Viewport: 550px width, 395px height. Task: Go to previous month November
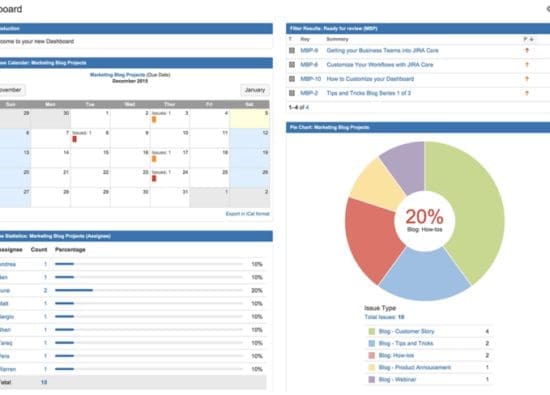tap(12, 90)
